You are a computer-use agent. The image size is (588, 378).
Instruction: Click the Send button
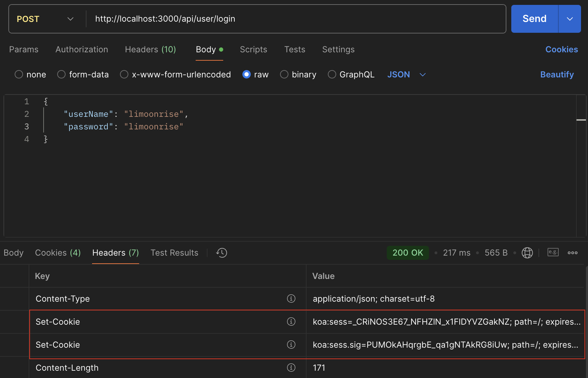pyautogui.click(x=534, y=19)
